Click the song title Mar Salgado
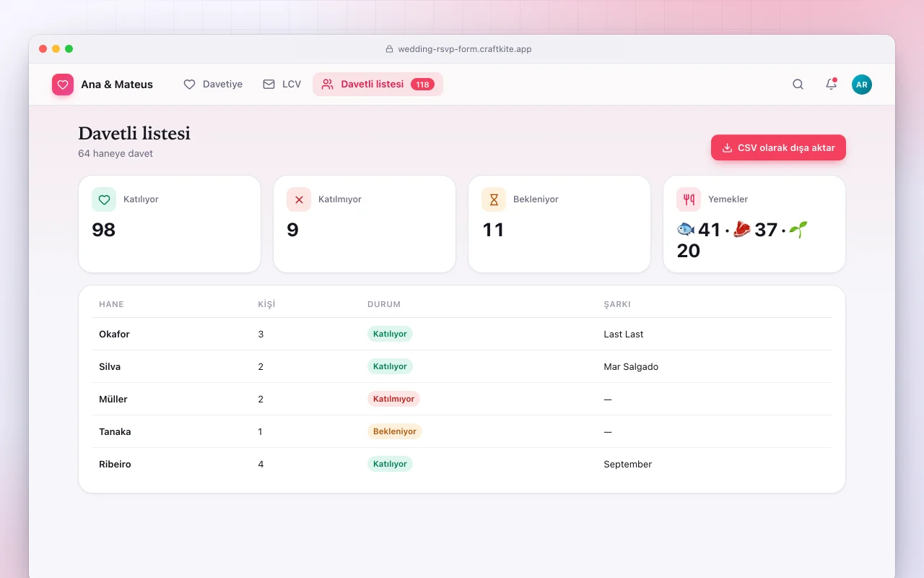Screen dimensions: 924x578 click(x=631, y=367)
